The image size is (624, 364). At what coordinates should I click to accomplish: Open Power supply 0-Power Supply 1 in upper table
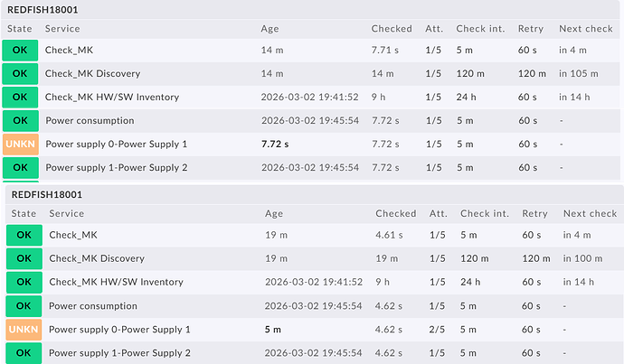(x=116, y=144)
